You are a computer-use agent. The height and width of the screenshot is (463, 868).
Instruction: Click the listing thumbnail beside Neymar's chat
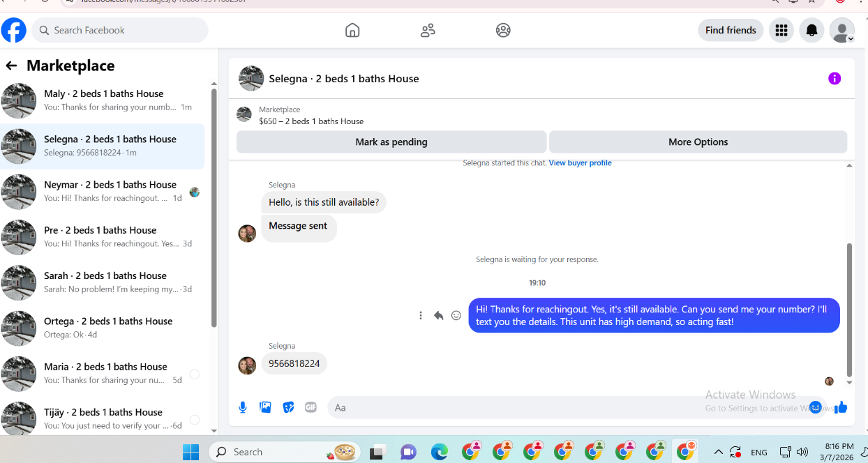click(x=19, y=192)
